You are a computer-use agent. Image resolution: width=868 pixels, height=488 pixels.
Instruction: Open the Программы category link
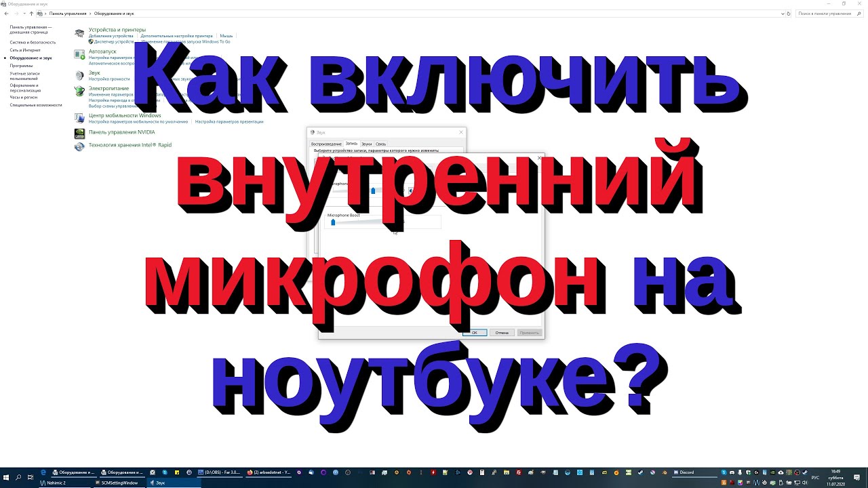click(21, 66)
